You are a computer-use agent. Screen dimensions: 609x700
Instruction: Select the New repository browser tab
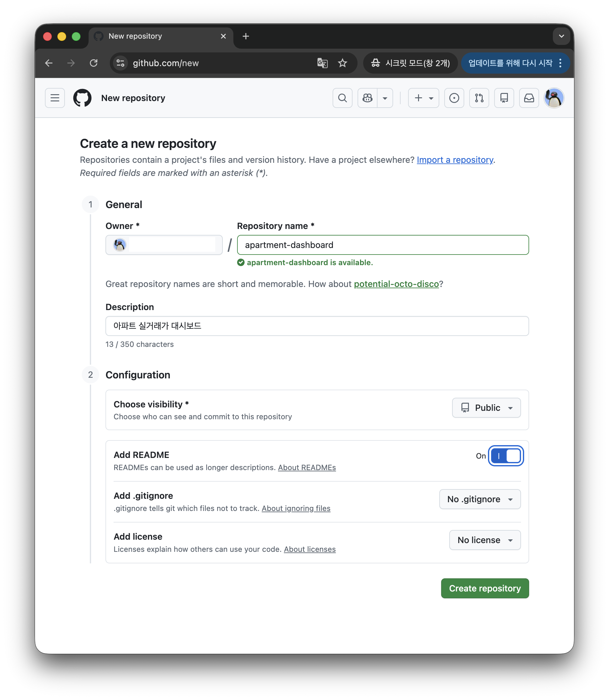pos(156,36)
